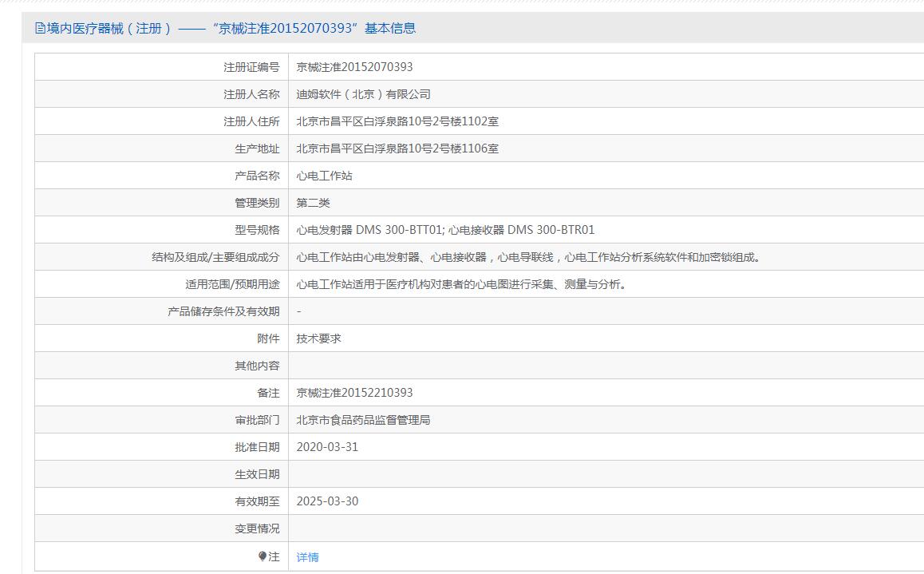924x574 pixels.
Task: Click the 注册证编号 label
Action: point(251,67)
